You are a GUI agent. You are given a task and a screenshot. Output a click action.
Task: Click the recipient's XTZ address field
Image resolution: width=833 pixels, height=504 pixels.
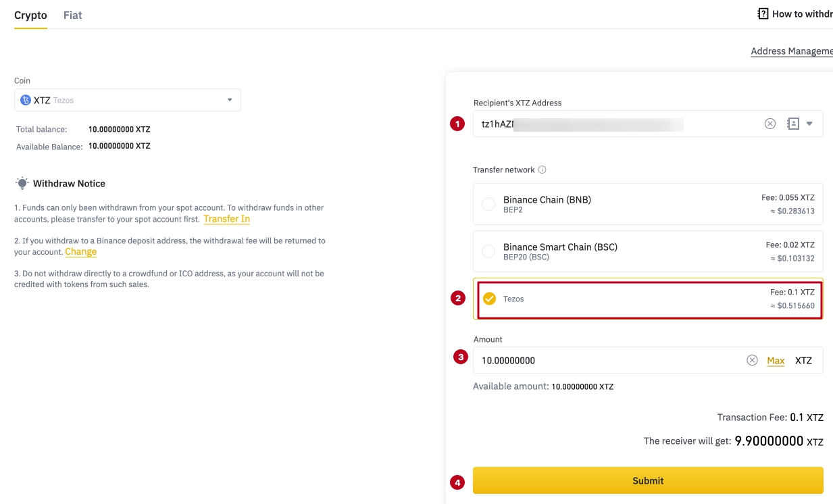(x=648, y=124)
